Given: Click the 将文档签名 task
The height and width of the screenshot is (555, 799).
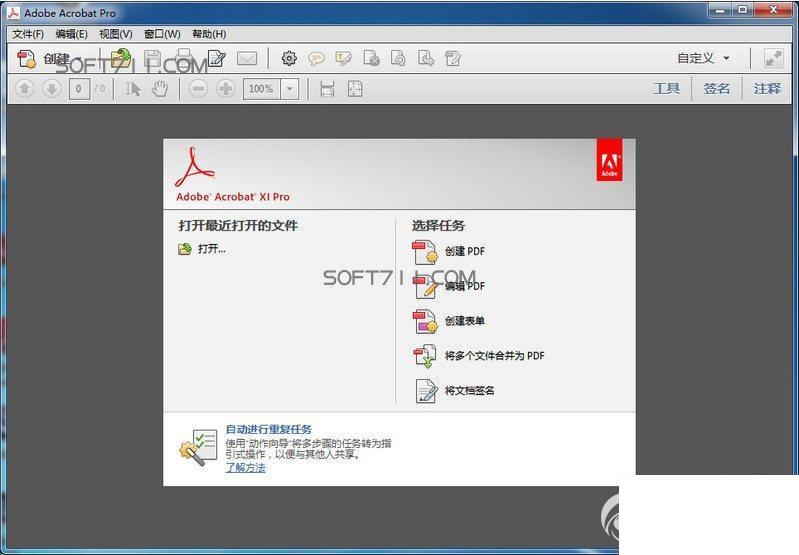Looking at the screenshot, I should coord(455,390).
